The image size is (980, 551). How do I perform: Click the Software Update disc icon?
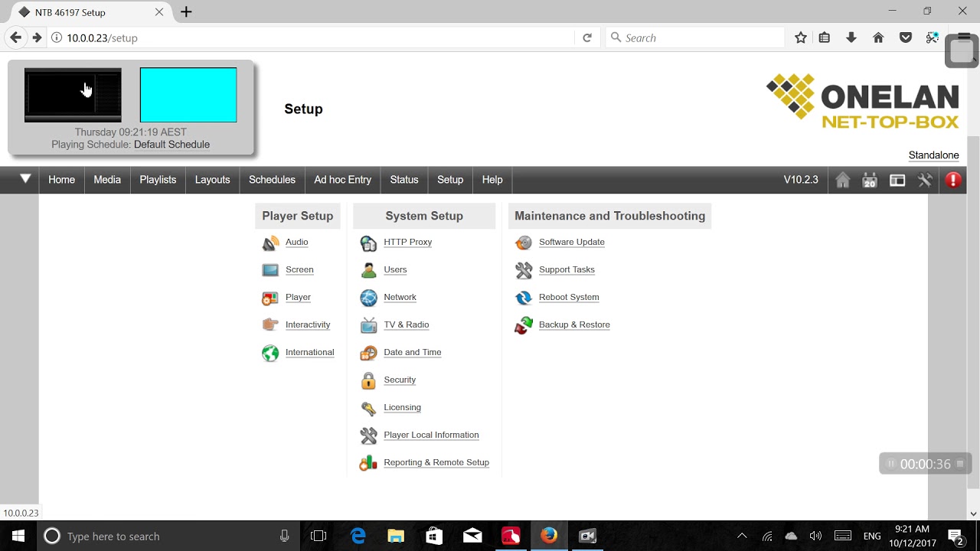(524, 243)
